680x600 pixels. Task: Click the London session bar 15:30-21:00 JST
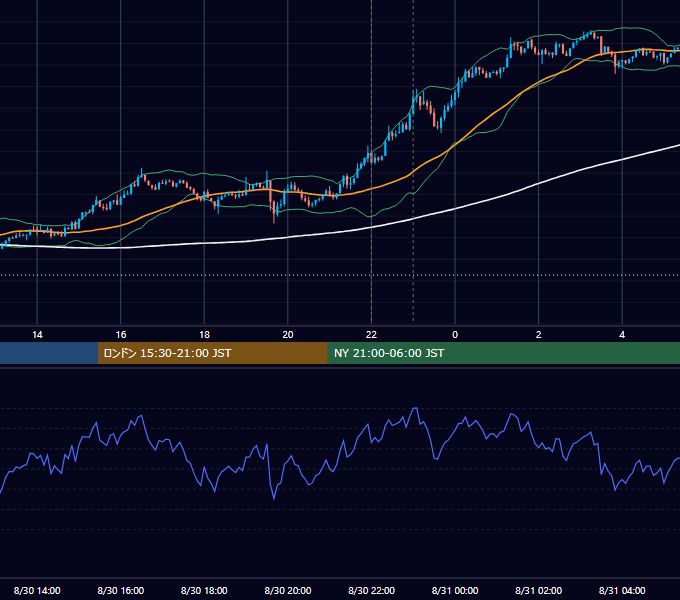tap(212, 353)
